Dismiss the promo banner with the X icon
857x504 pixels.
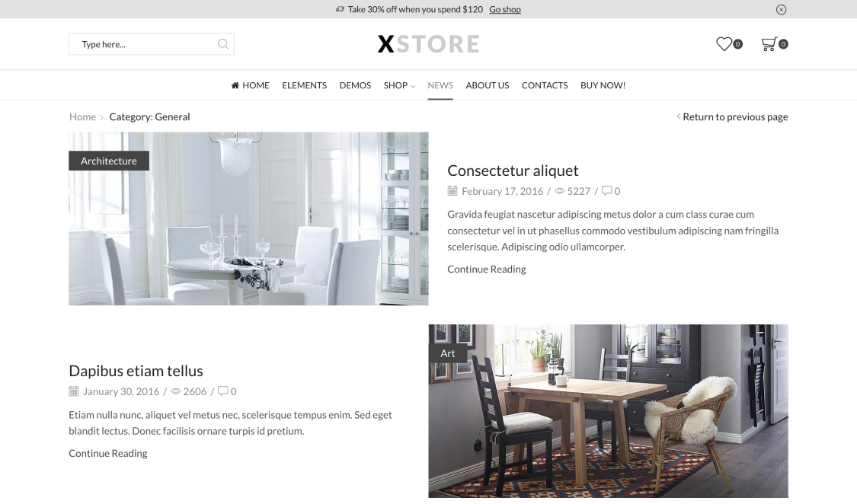click(781, 9)
